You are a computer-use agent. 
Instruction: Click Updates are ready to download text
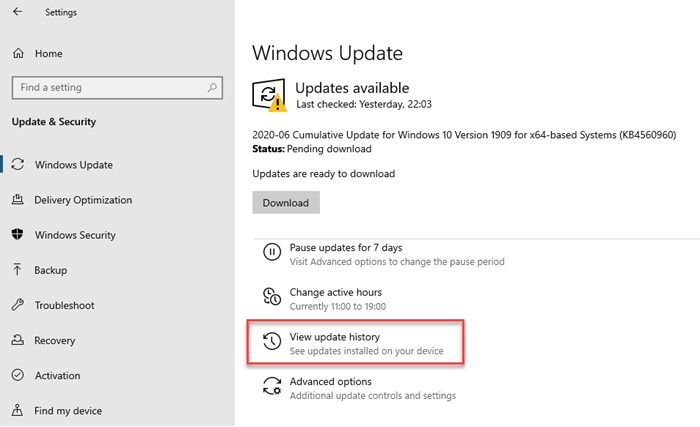(x=323, y=174)
